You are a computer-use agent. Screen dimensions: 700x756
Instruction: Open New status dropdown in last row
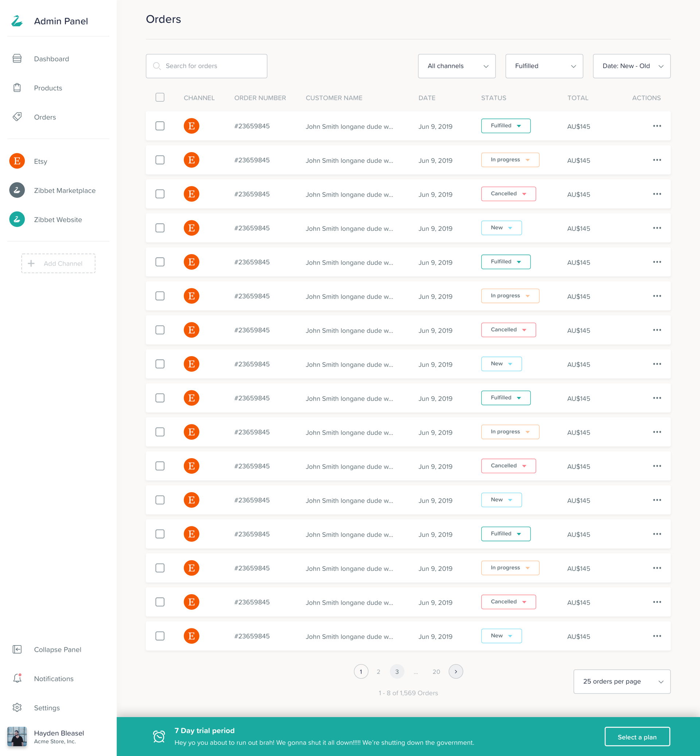[501, 636]
